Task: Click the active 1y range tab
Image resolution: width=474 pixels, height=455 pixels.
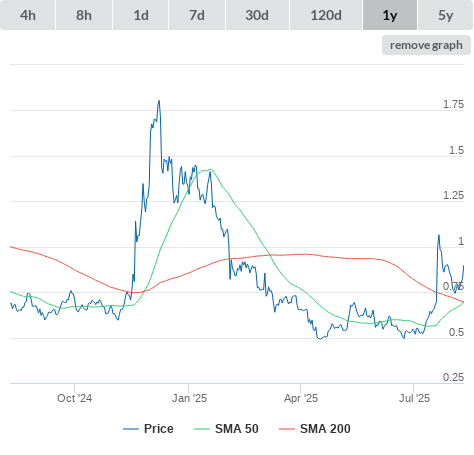Action: [x=390, y=15]
